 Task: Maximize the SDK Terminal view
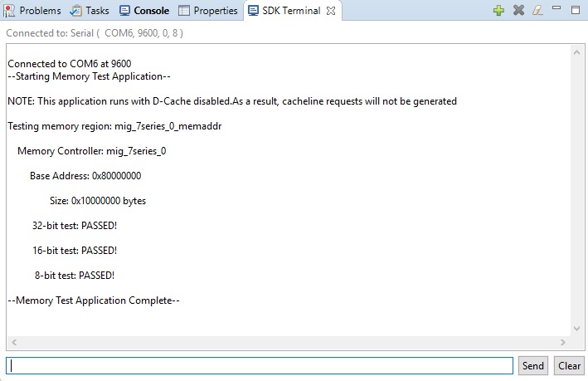click(x=576, y=10)
